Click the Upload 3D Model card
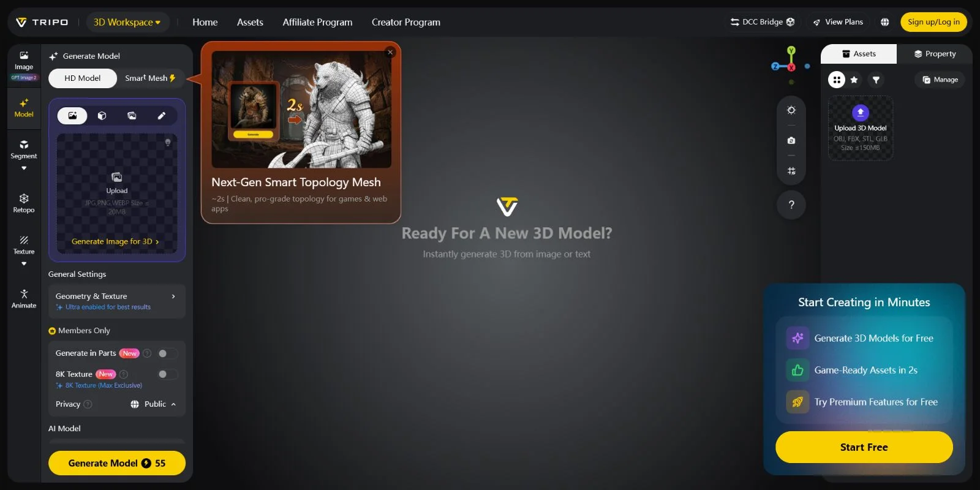Image resolution: width=980 pixels, height=490 pixels. (x=861, y=128)
